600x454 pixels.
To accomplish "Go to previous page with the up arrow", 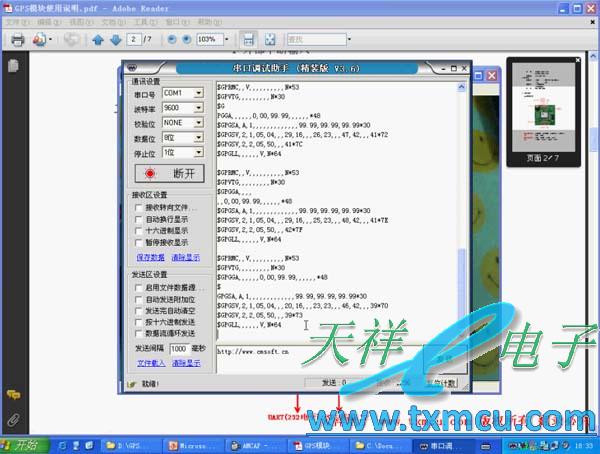I will point(98,39).
